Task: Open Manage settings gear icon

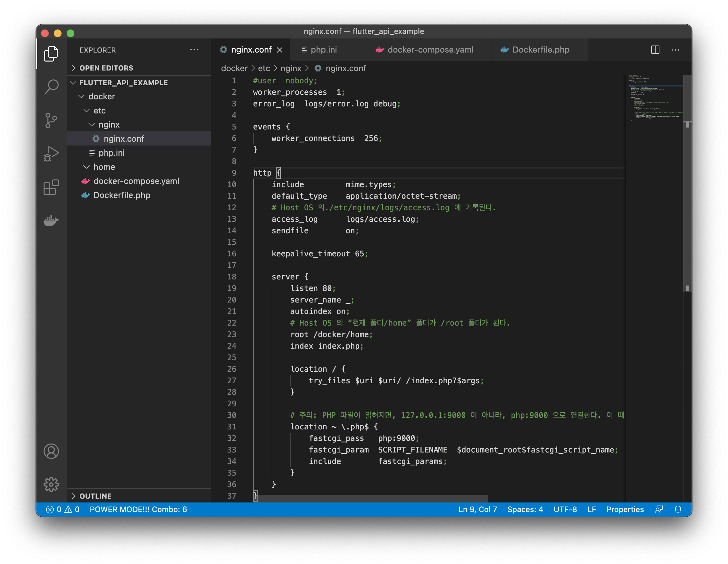Action: [51, 484]
